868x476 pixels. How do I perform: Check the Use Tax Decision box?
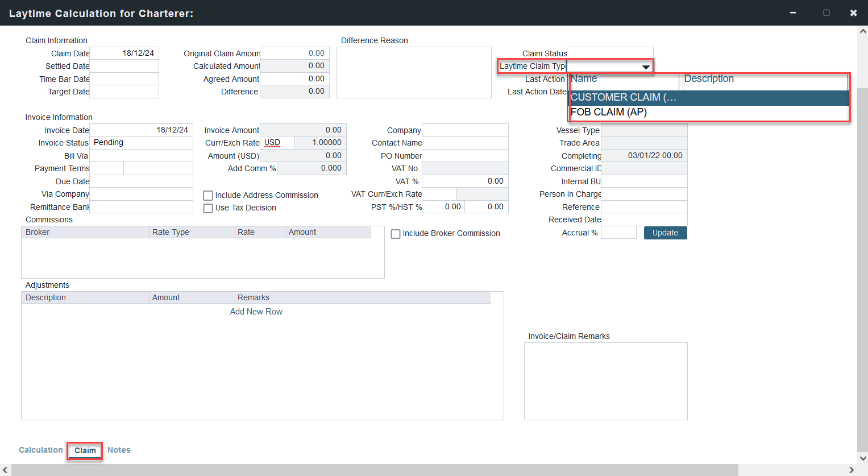[208, 208]
